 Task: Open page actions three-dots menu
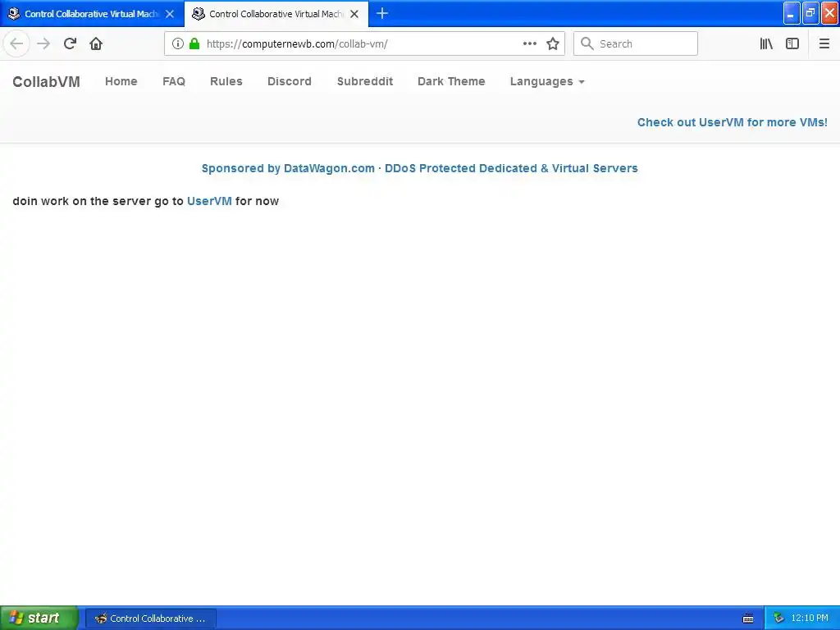click(530, 43)
